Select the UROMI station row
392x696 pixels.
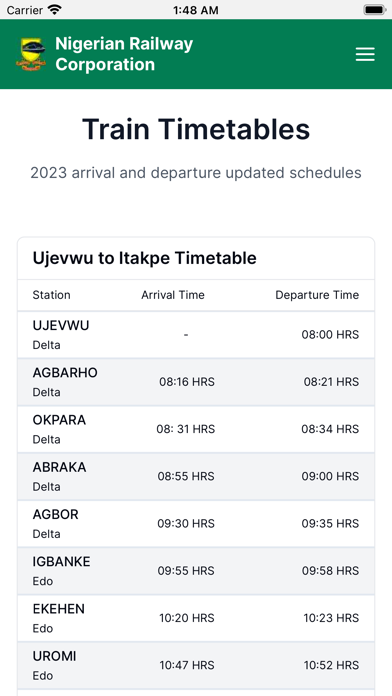196,665
